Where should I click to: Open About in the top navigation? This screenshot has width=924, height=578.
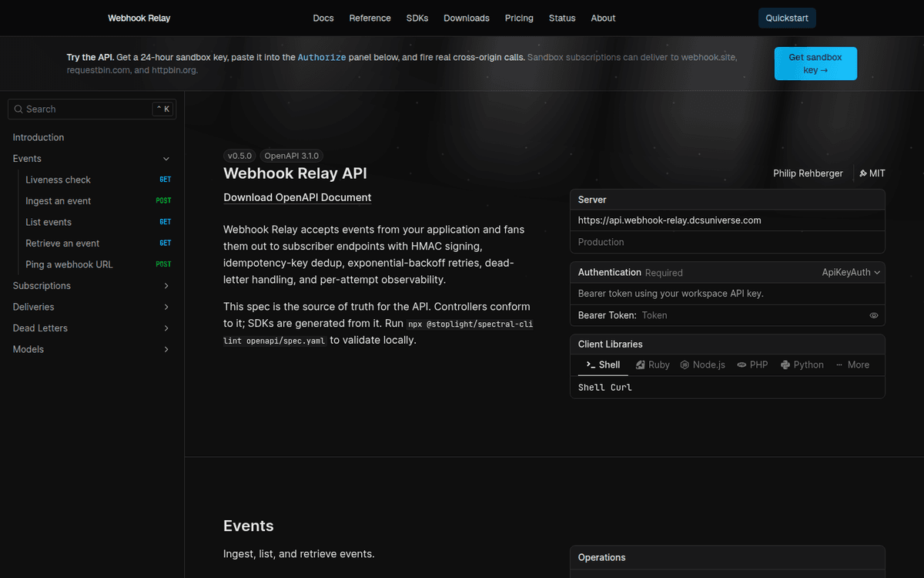603,18
